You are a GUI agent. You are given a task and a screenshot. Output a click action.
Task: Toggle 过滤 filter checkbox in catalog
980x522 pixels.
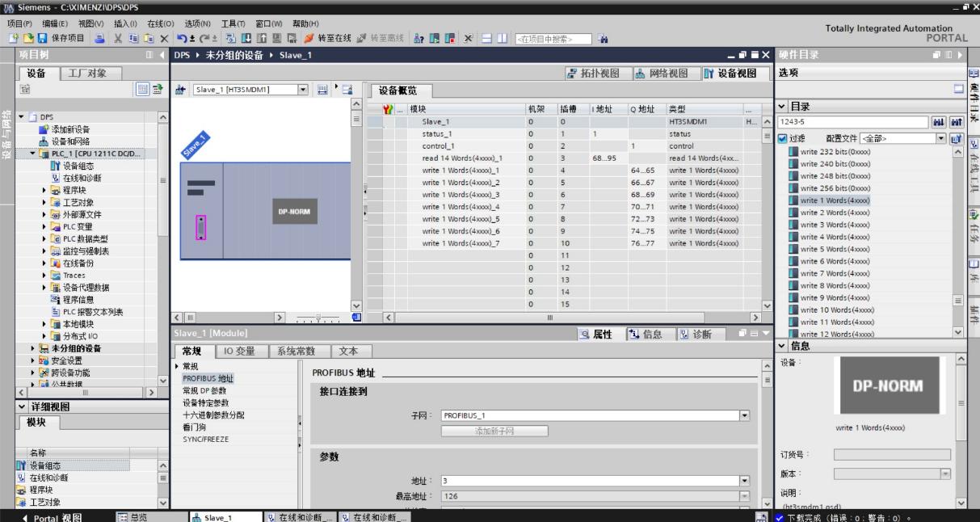pos(782,138)
